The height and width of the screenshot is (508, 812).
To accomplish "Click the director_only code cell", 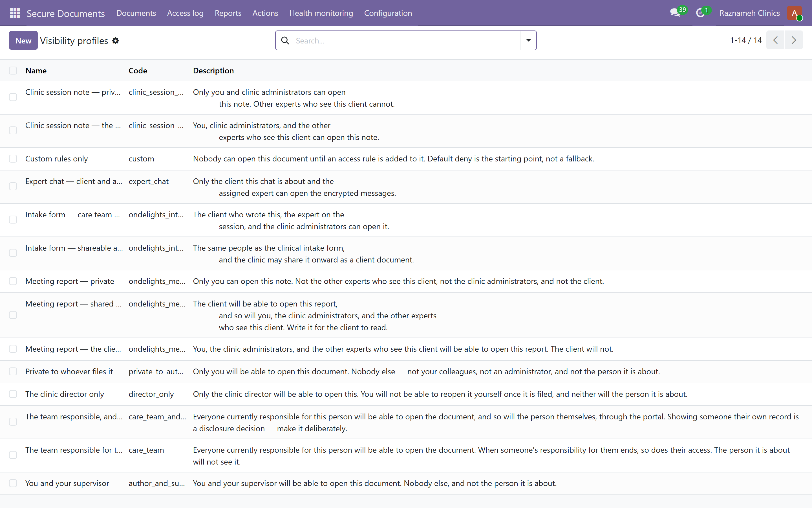I will [151, 394].
